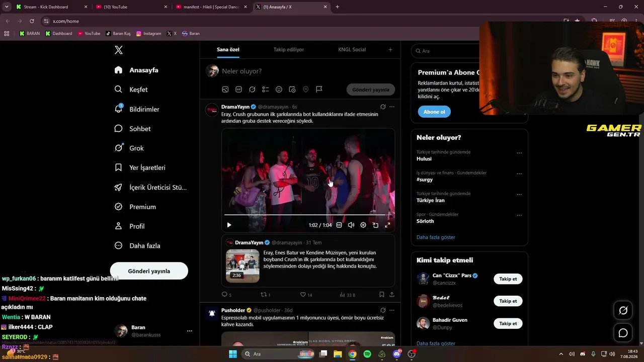Open Chrome tab search dropdown
Viewport: 644px width, 362px height.
(7, 7)
